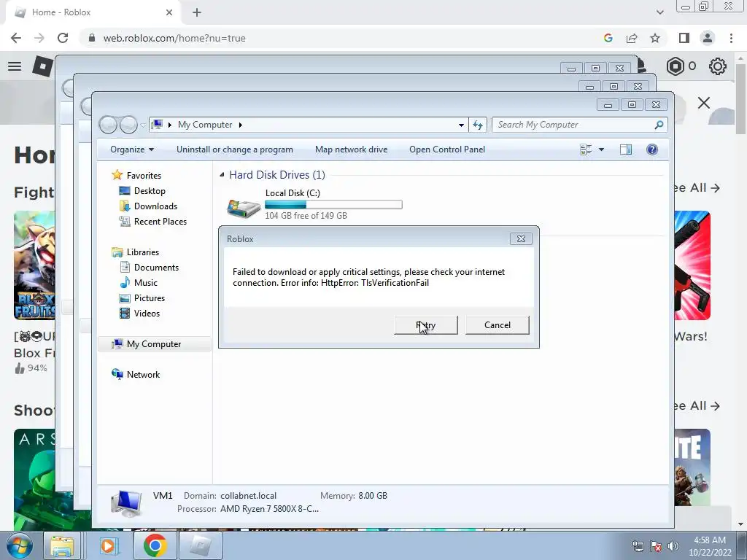Bookmark this page with the star icon
747x560 pixels.
coord(655,38)
